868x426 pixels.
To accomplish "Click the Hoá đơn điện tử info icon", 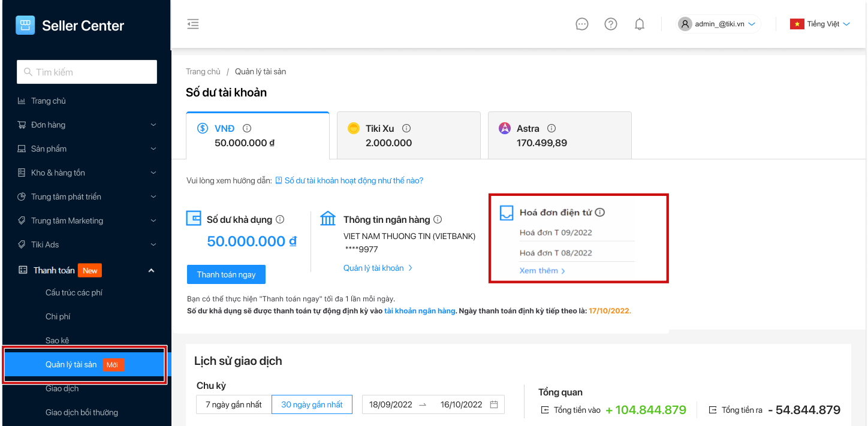I will [x=600, y=212].
